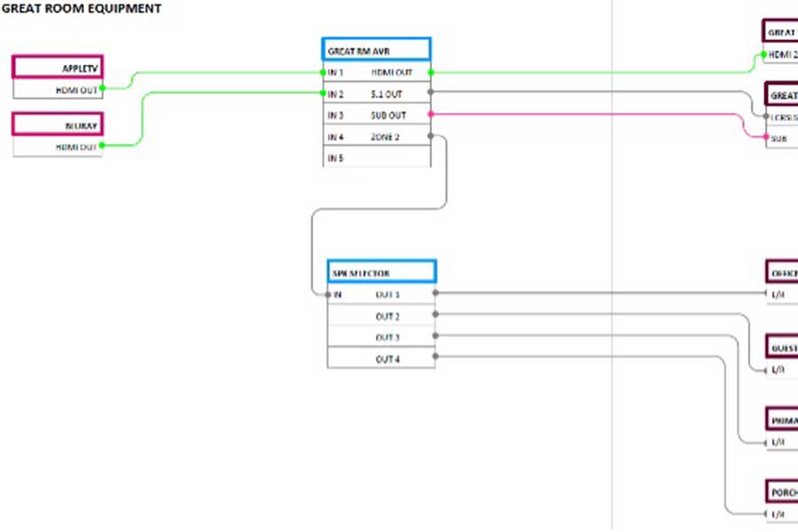Select the PORCH block header
The width and height of the screenshot is (798, 532).
click(782, 492)
